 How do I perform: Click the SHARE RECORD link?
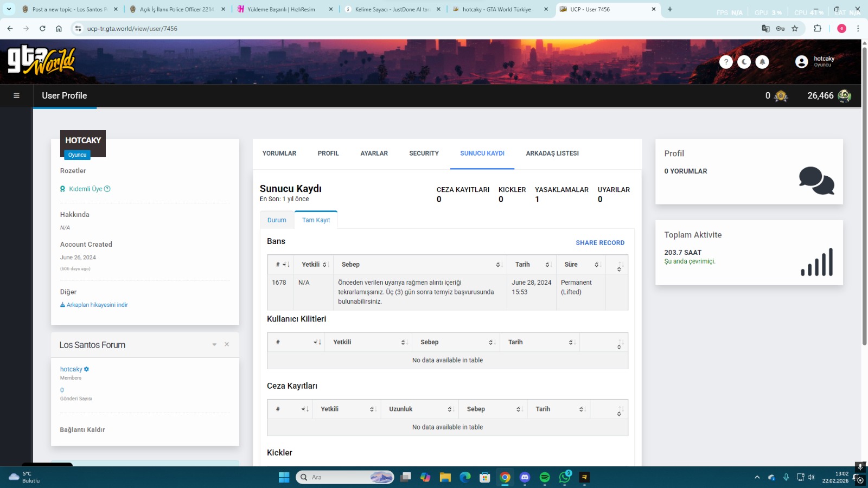click(x=600, y=243)
